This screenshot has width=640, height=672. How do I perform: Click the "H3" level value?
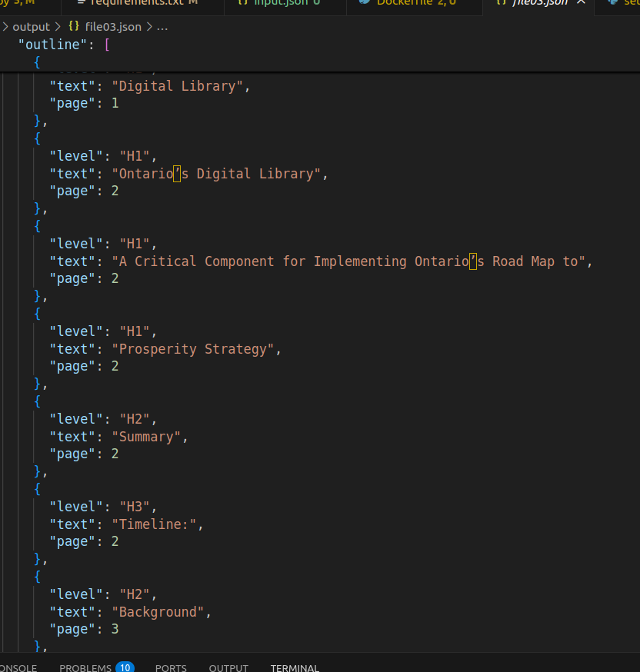click(135, 507)
